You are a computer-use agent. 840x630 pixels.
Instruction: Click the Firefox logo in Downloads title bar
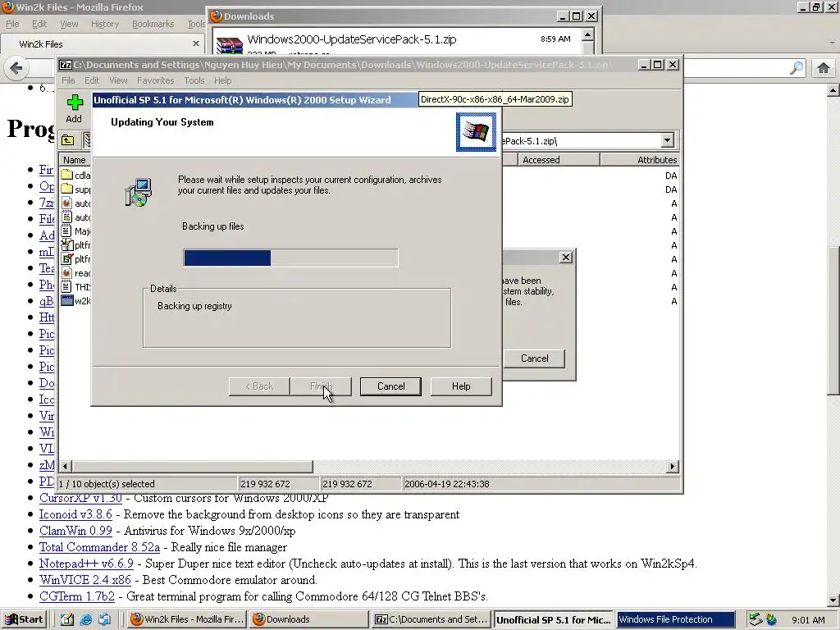(x=217, y=16)
